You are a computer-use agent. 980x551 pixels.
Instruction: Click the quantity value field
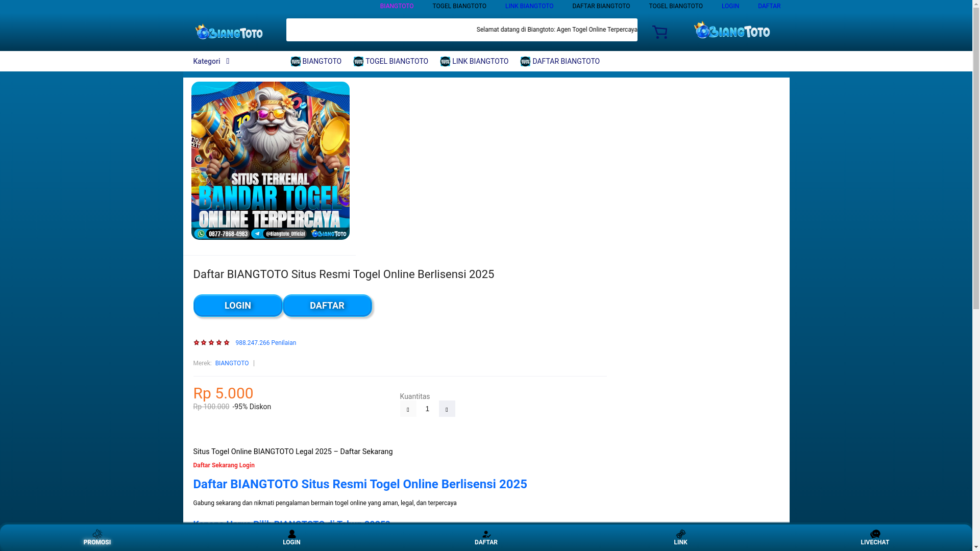pos(428,409)
